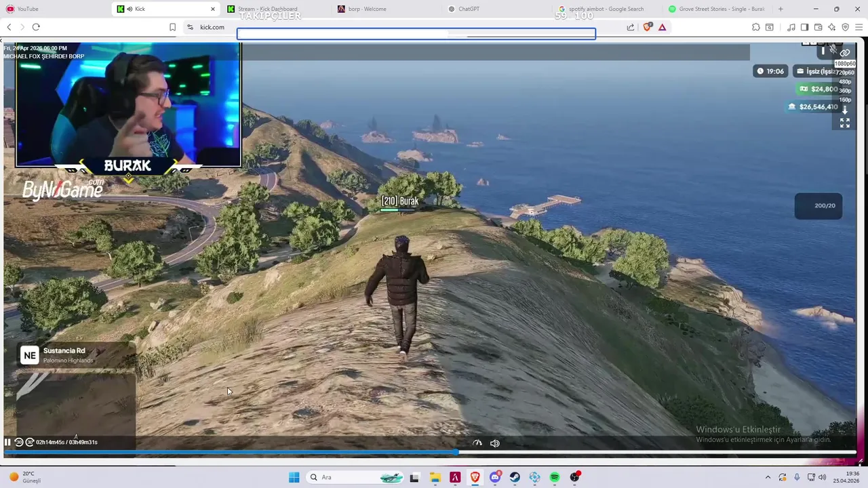Image resolution: width=868 pixels, height=488 pixels.
Task: Open the playback speed gauge control
Action: [x=477, y=443]
